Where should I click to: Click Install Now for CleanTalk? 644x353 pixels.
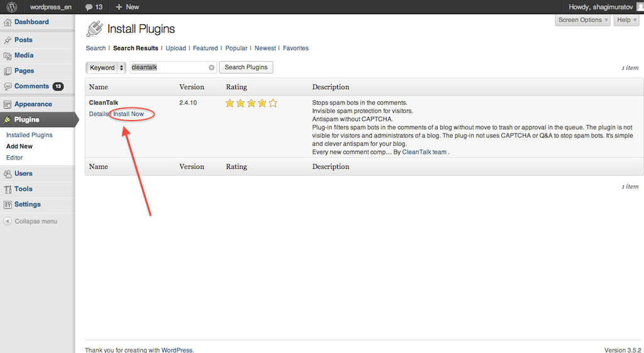click(128, 114)
